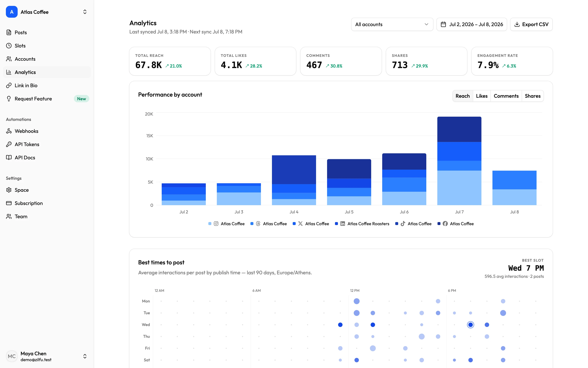Switch chart to Likes tab
This screenshot has height=368, width=588.
point(482,96)
